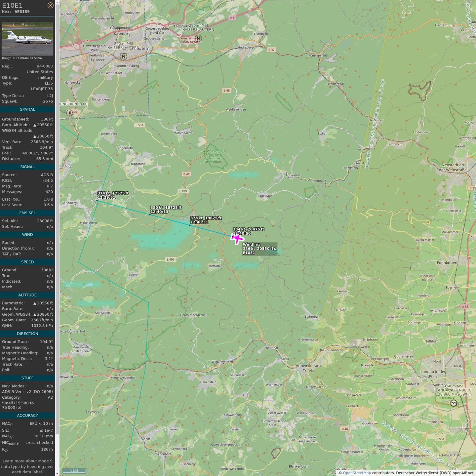
Task: Close the E10E1 aircraft details panel
Action: coord(50,5)
